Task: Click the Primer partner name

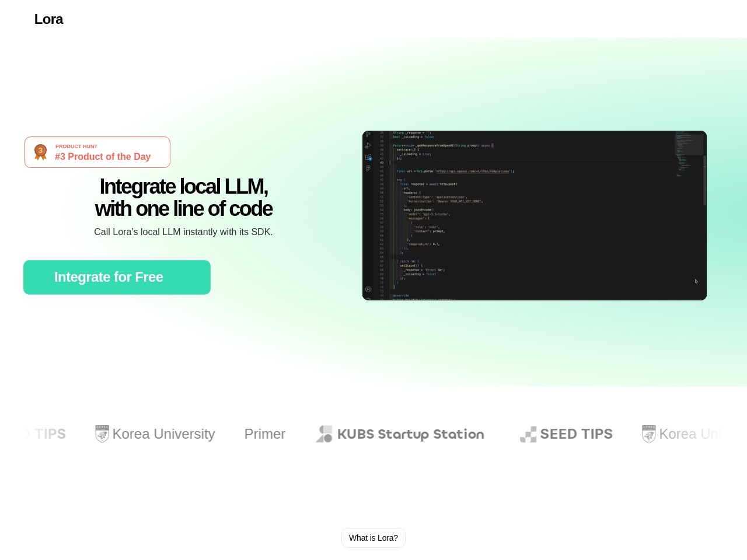Action: 264,434
